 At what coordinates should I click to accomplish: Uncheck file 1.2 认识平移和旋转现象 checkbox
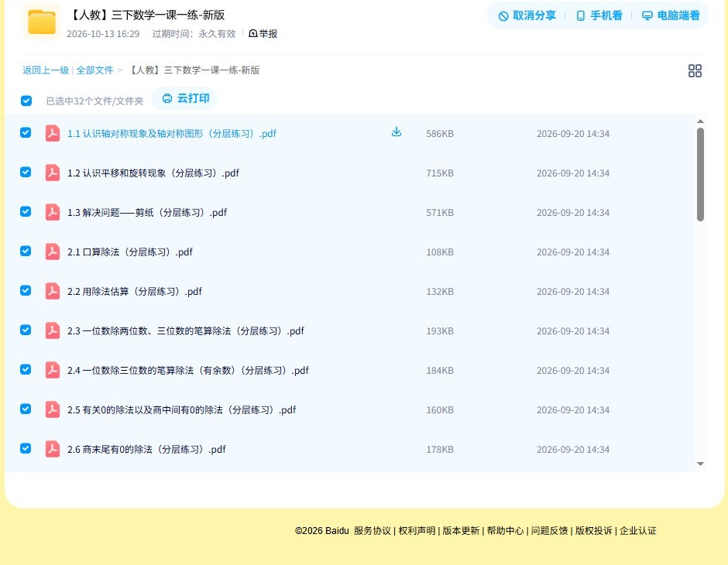click(x=26, y=172)
